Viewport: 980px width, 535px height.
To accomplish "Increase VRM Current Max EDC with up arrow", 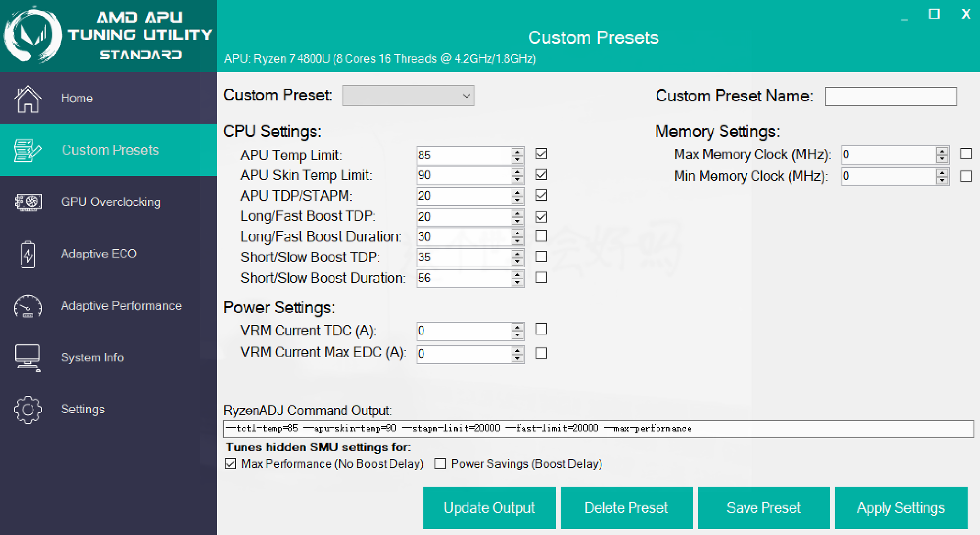I will point(517,350).
